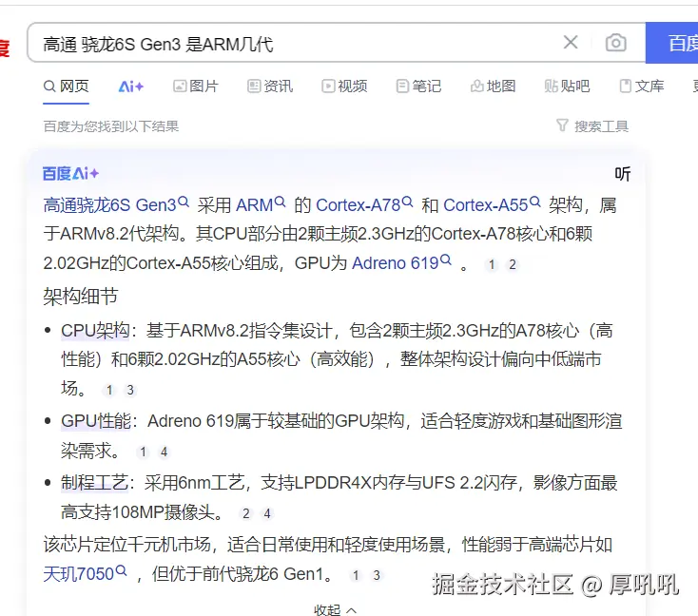Click the blue Baidu search button
Image resolution: width=698 pixels, height=616 pixels.
click(x=671, y=43)
